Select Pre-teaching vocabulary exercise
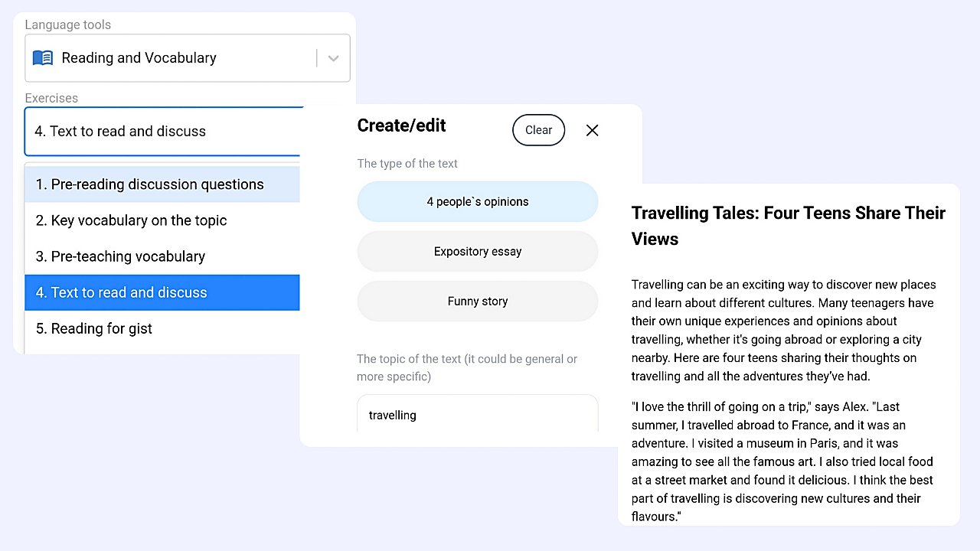 [162, 256]
